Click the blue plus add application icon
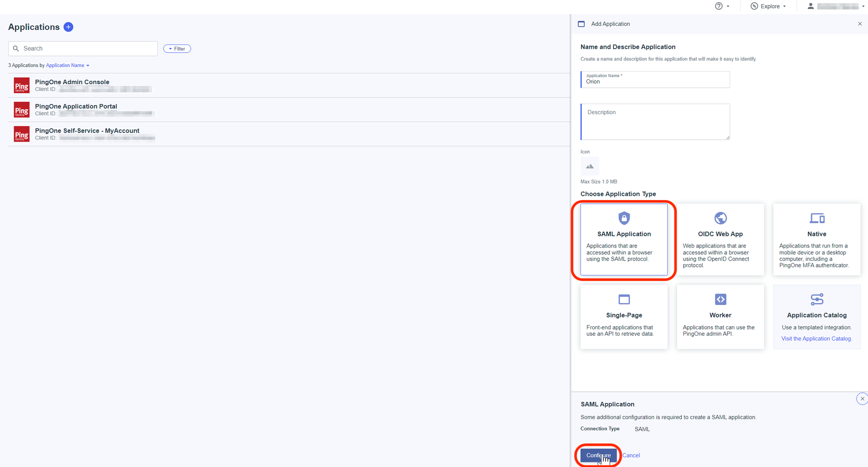Viewport: 868px width, 467px height. pyautogui.click(x=68, y=27)
